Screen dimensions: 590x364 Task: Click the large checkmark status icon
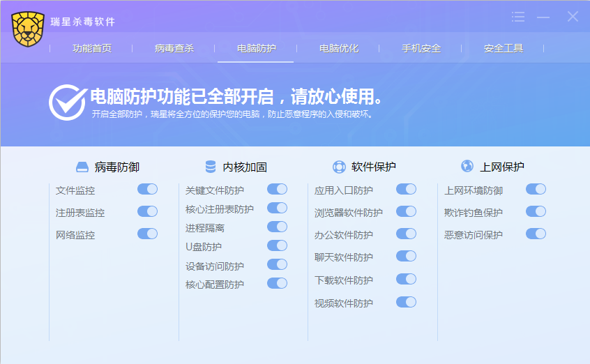[67, 103]
